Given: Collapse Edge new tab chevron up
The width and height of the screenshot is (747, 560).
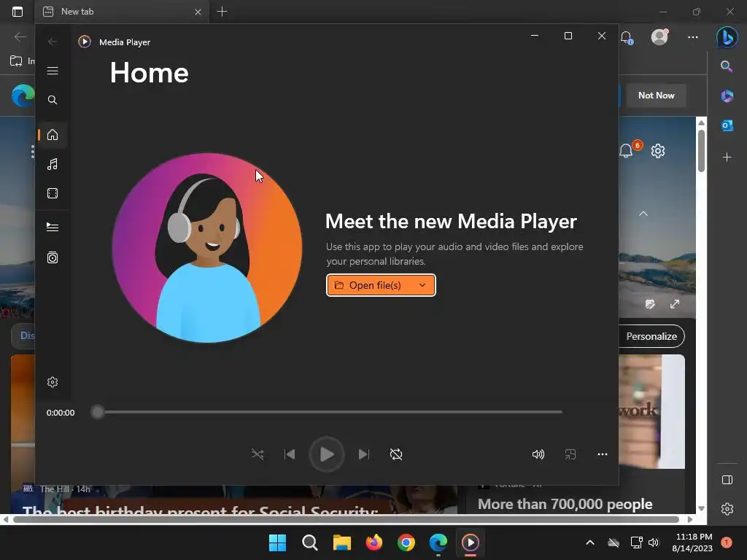Looking at the screenshot, I should 643,214.
